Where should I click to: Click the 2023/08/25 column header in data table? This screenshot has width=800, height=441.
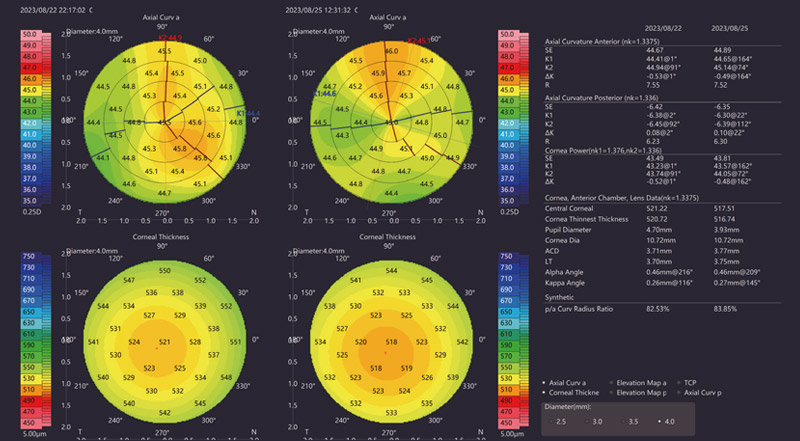(x=730, y=29)
